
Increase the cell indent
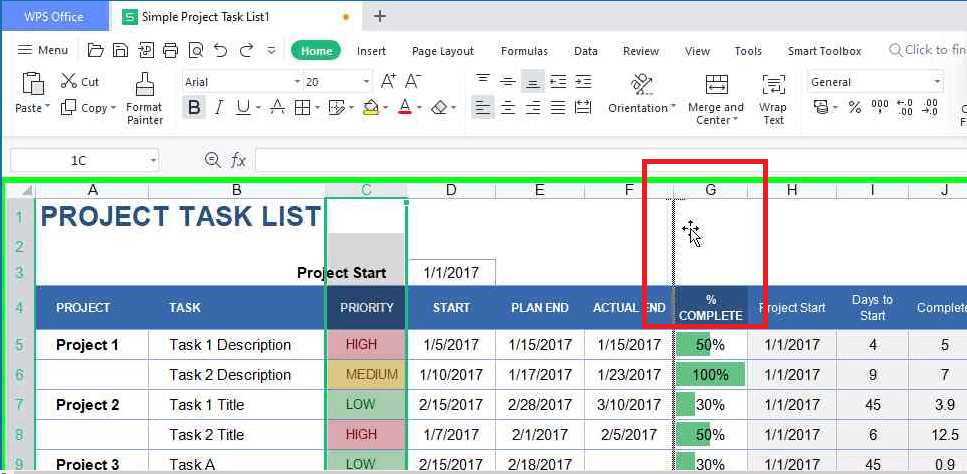click(583, 81)
